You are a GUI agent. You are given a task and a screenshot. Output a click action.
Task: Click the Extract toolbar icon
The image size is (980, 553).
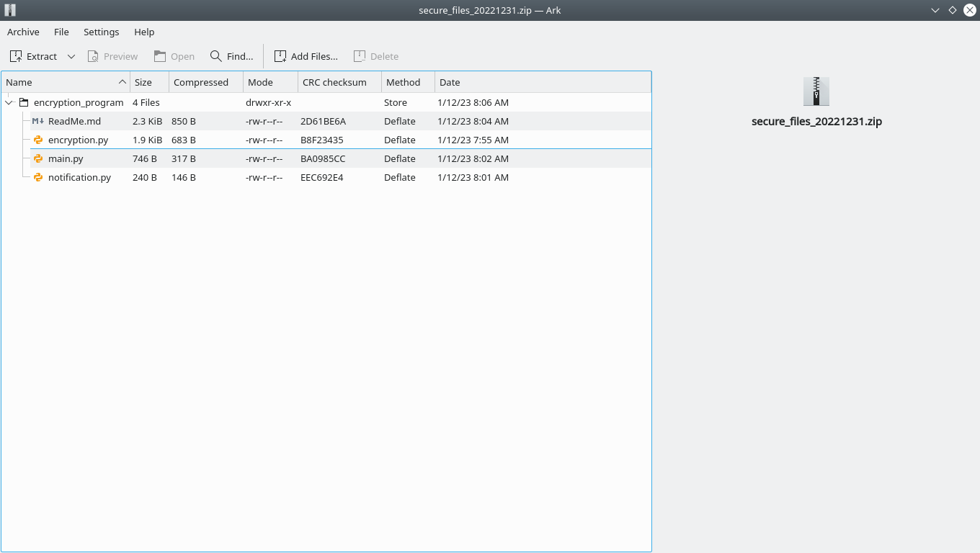coord(15,55)
